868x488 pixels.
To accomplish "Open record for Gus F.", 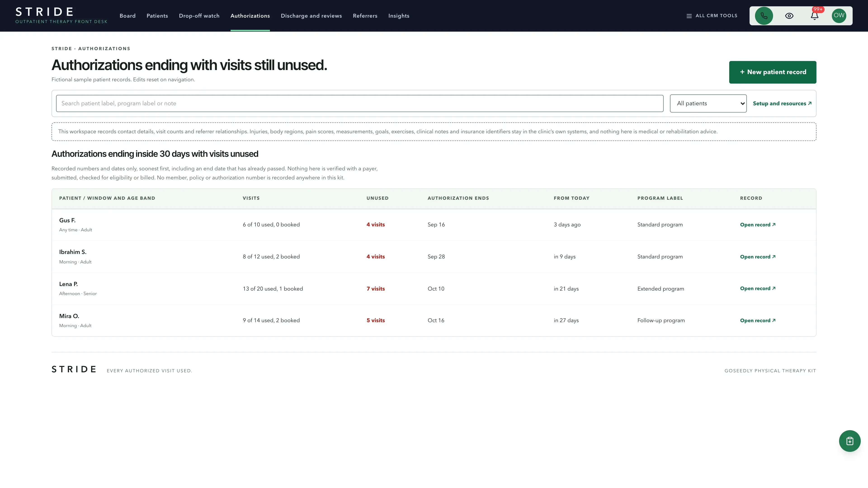I will (x=757, y=225).
